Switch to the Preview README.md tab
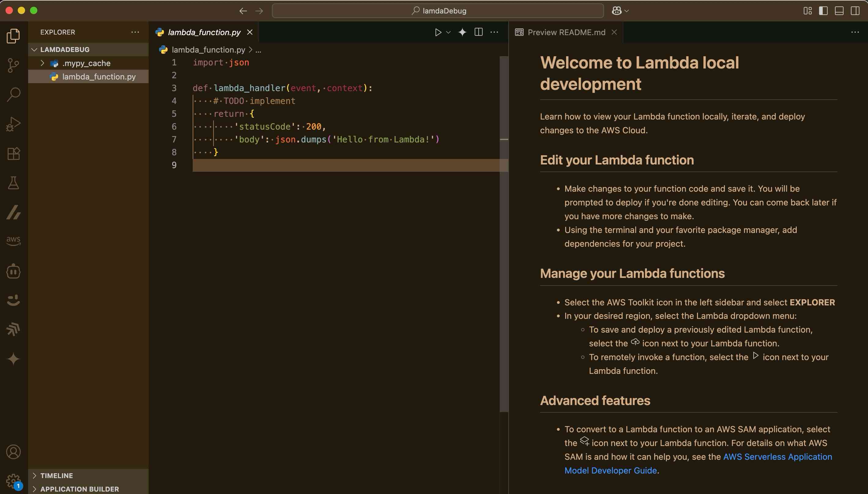 566,32
